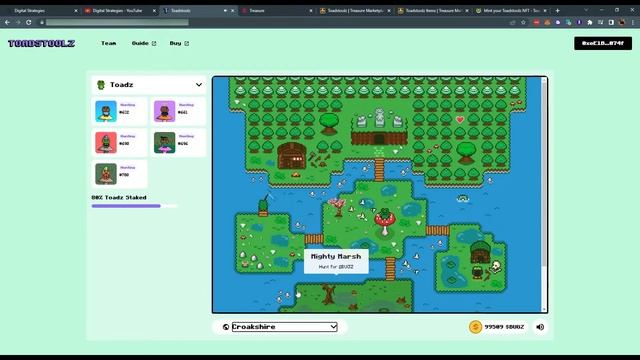Mute the game sound with speaker button
This screenshot has height=360, width=640.
point(540,327)
